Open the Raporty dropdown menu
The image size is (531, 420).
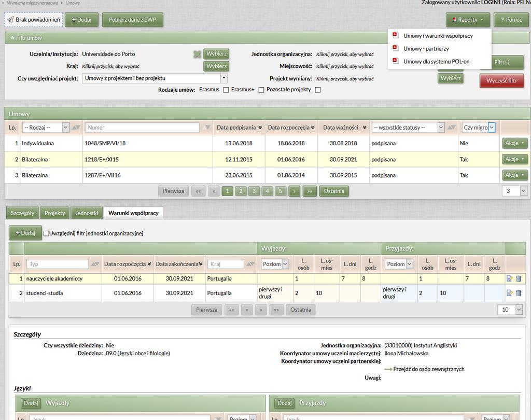click(x=468, y=20)
